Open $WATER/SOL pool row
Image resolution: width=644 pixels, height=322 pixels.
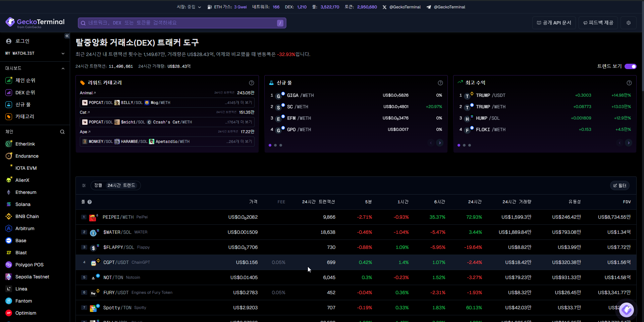click(356, 232)
